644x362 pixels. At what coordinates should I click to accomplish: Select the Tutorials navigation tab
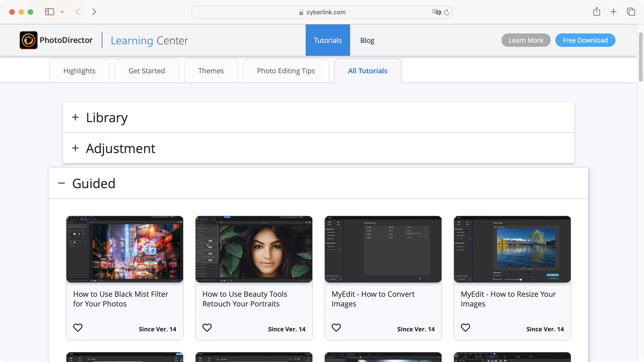coord(327,40)
